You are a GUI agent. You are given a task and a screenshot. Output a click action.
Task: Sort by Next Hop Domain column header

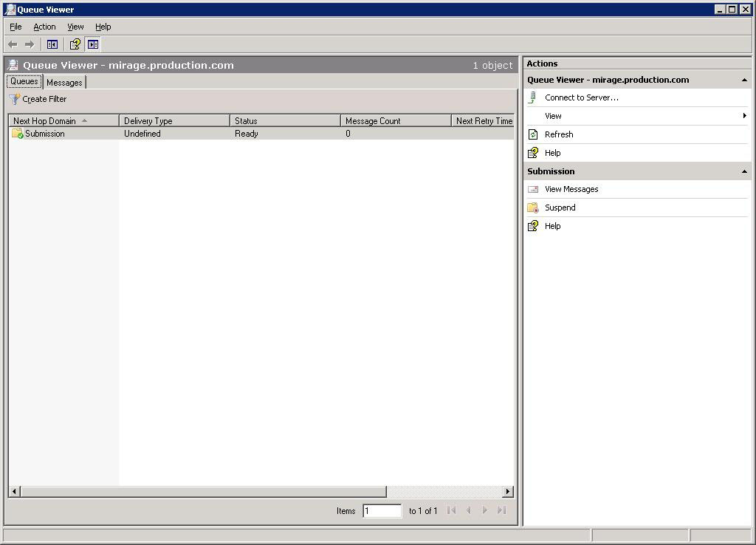pos(63,120)
